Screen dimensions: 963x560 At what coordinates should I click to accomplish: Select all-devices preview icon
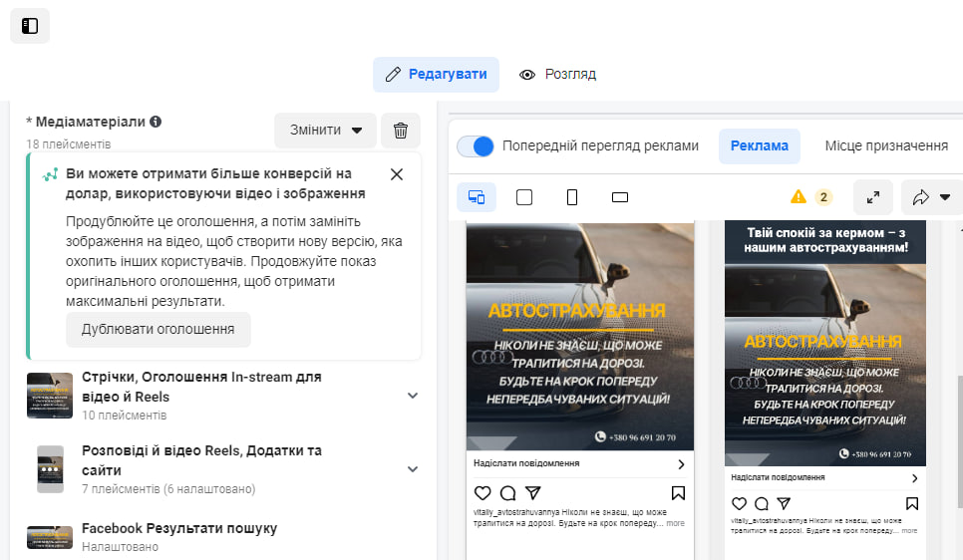click(477, 197)
